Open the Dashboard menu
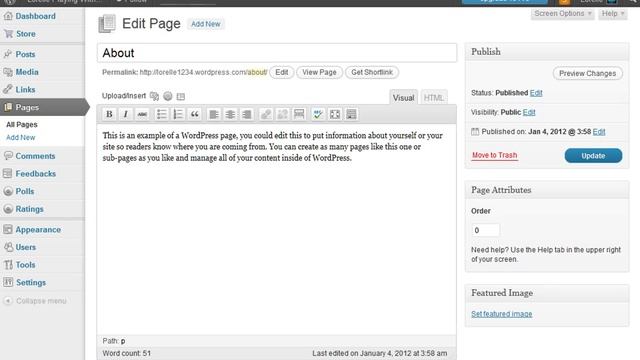The image size is (640, 360). pyautogui.click(x=36, y=16)
